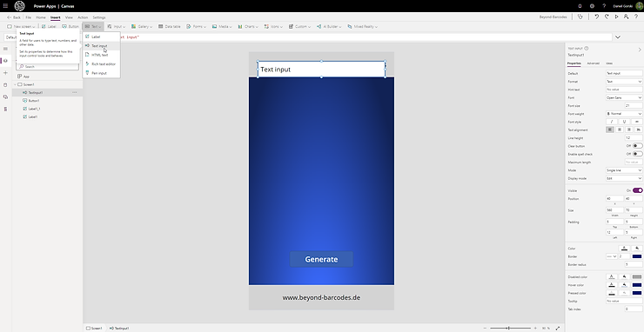Open the Media icon in left rail
Viewport: 644px width, 332px height.
5,96
